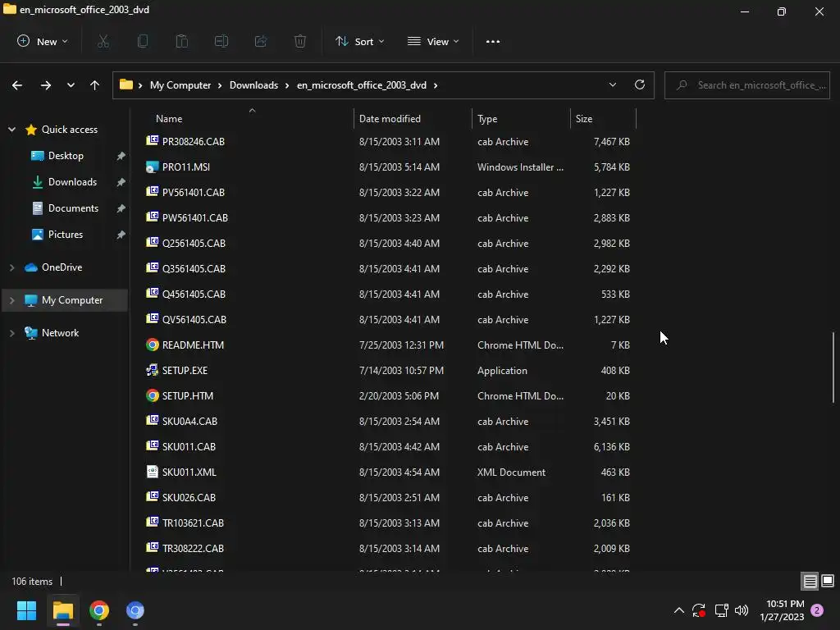
Task: Open the Sort options dropdown
Action: pos(359,41)
